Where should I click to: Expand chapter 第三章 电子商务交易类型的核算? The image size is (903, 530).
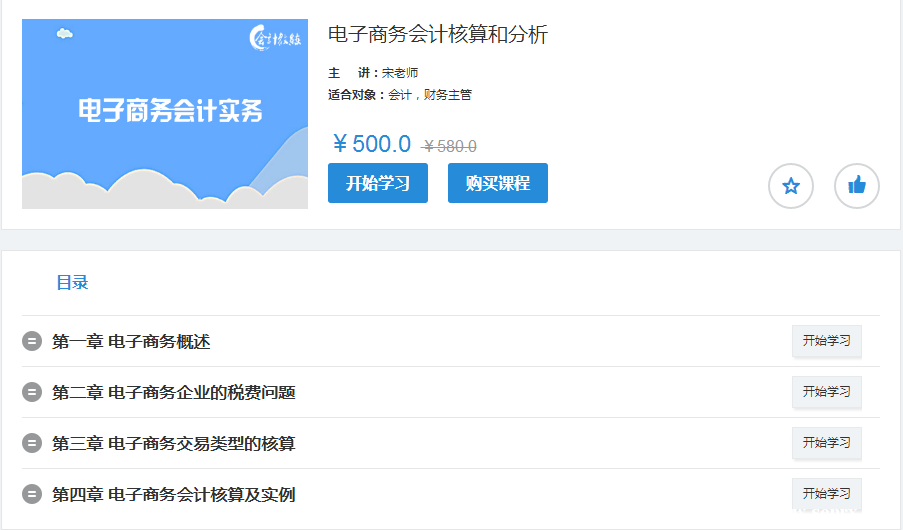pyautogui.click(x=173, y=443)
